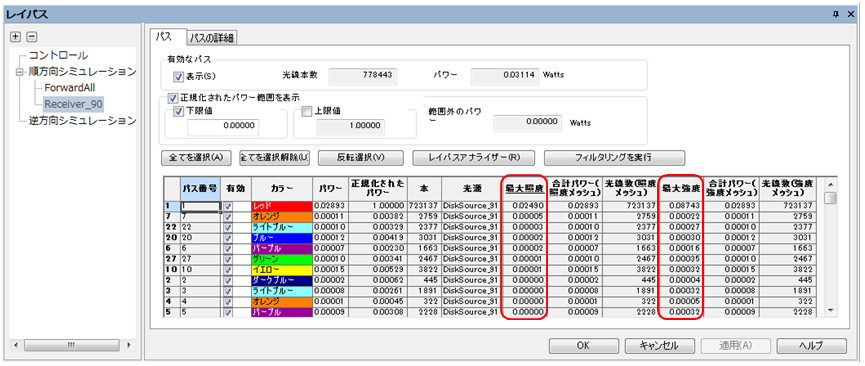Click the normalized power value 0.00529
This screenshot has width=865, height=366.
pyautogui.click(x=378, y=269)
